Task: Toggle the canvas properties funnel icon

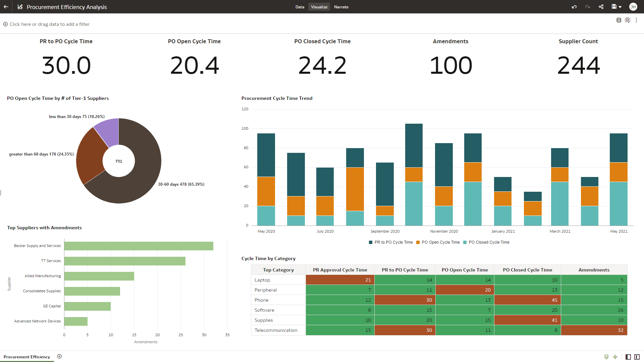Action: point(606,357)
